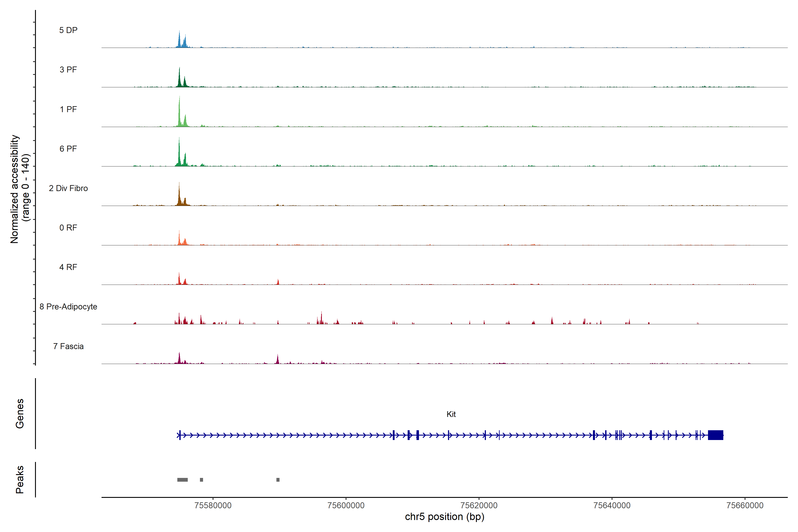Select the 0 RF track label
The image size is (798, 532).
pyautogui.click(x=68, y=228)
